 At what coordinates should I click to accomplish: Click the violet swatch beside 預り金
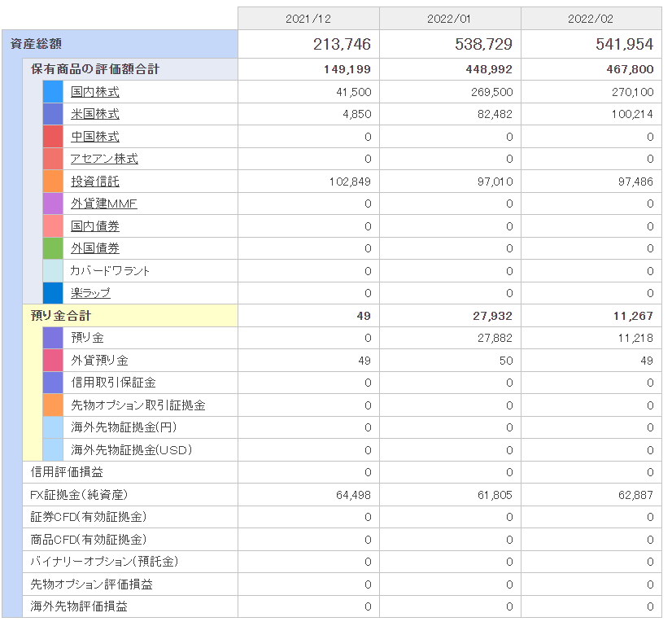53,338
